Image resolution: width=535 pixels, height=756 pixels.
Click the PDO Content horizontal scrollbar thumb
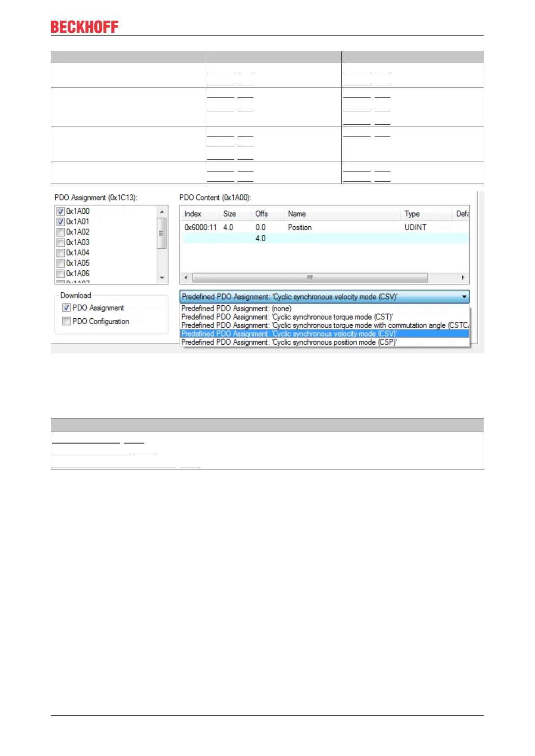(310, 278)
